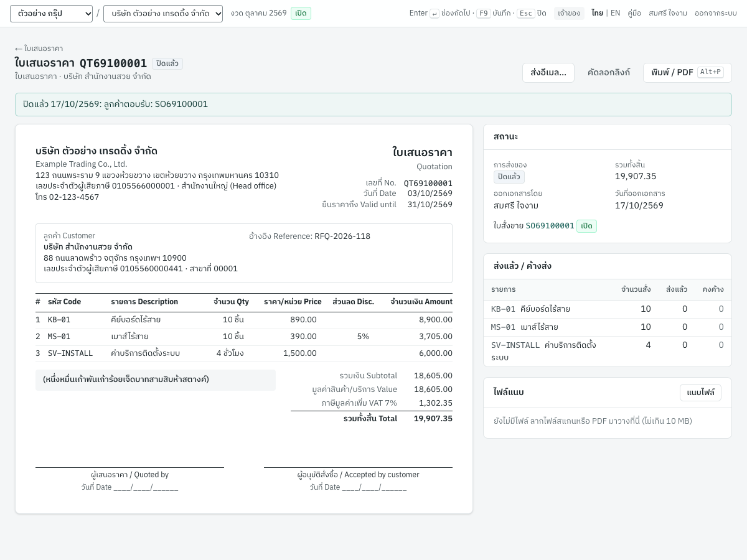
Task: Click the Accepted by customer signature label
Action: click(x=358, y=475)
